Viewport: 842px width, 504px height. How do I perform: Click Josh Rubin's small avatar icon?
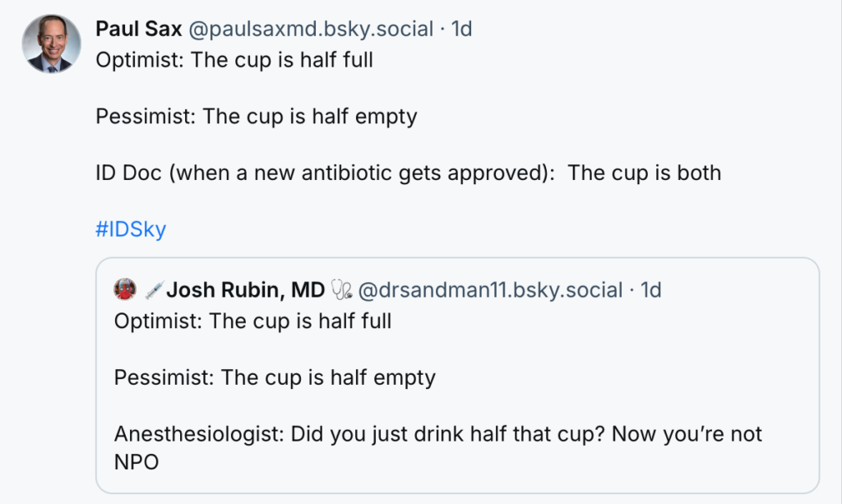pyautogui.click(x=125, y=289)
